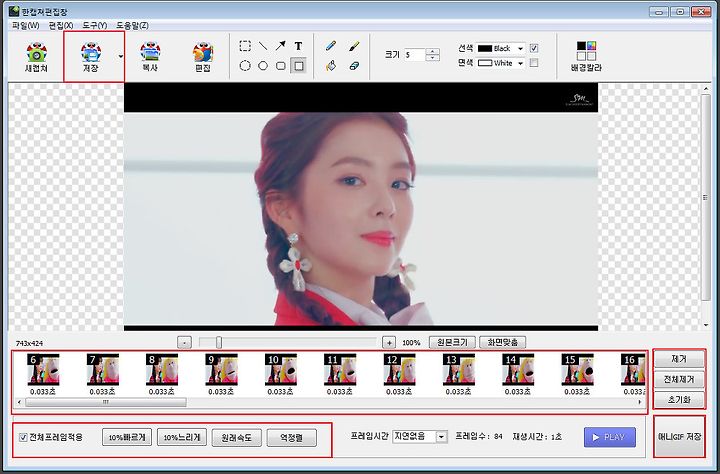The image size is (720, 474).
Task: Select frame 13 thumbnail
Action: 459,369
